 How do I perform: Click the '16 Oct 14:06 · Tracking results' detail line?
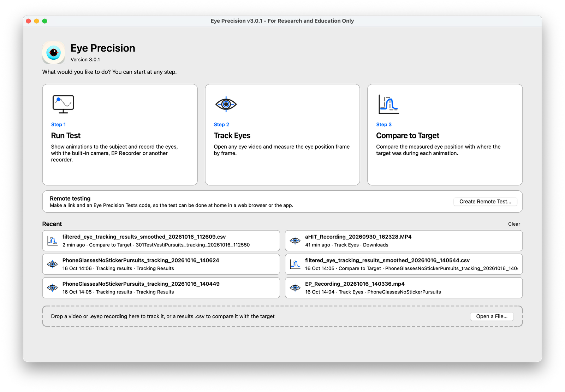click(x=118, y=268)
